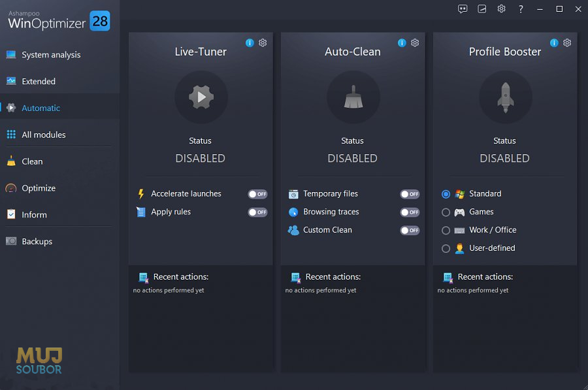Click the Custom Clean people icon
The width and height of the screenshot is (588, 390).
293,230
